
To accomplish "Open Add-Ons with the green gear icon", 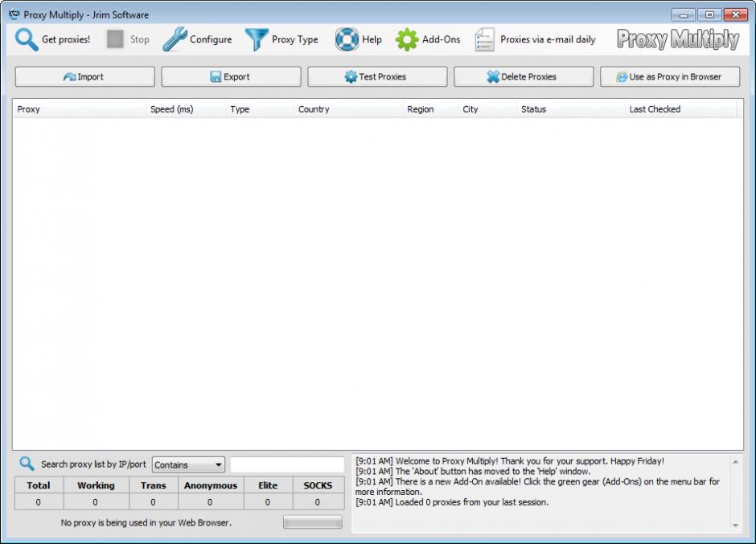I will [407, 39].
